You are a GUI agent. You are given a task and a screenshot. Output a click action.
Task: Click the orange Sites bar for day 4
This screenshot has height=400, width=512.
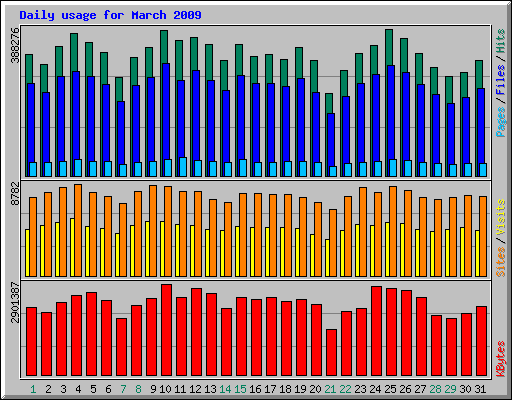(x=78, y=230)
